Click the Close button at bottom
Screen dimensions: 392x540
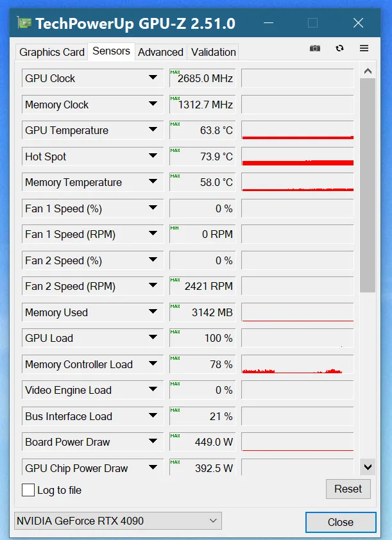coord(340,522)
